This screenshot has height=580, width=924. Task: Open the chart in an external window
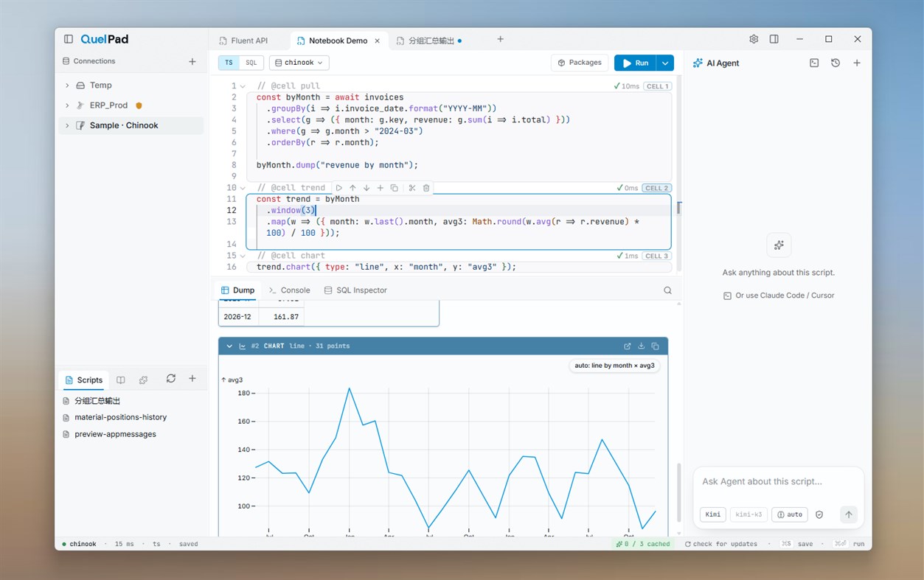(628, 346)
